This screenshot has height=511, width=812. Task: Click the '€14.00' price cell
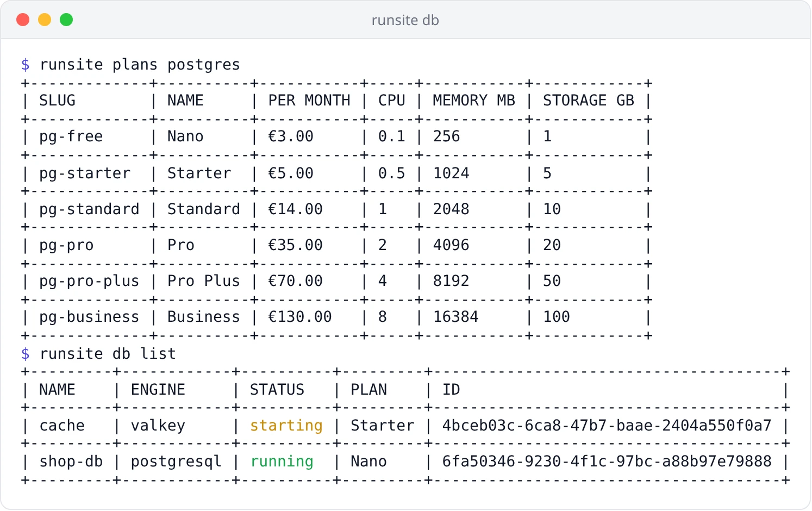295,209
